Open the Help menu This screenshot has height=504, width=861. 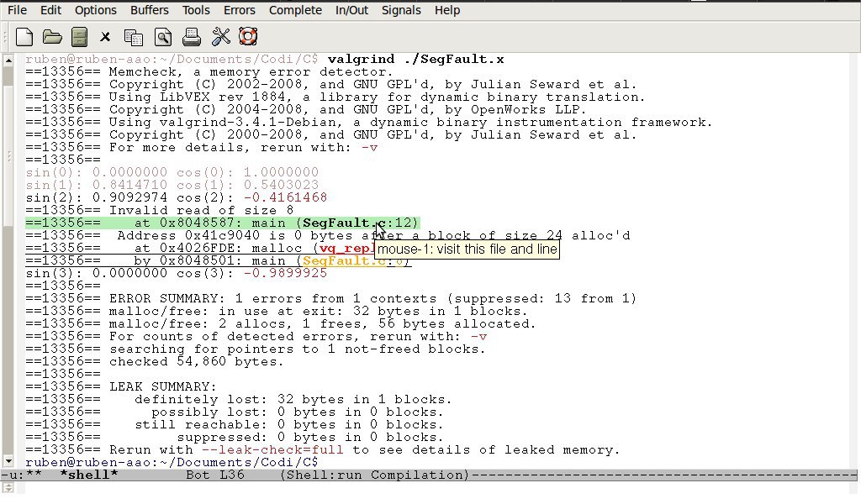tap(447, 10)
